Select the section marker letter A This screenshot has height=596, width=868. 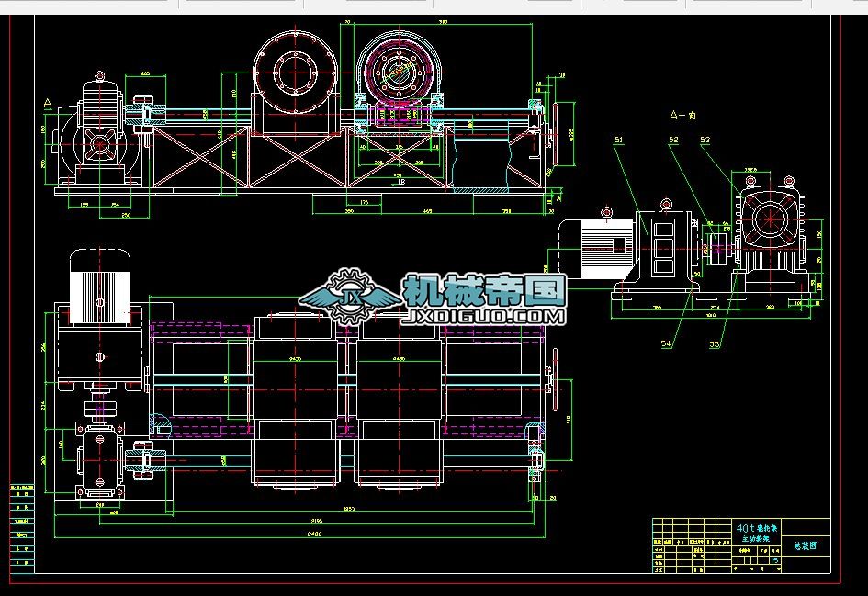[48, 104]
